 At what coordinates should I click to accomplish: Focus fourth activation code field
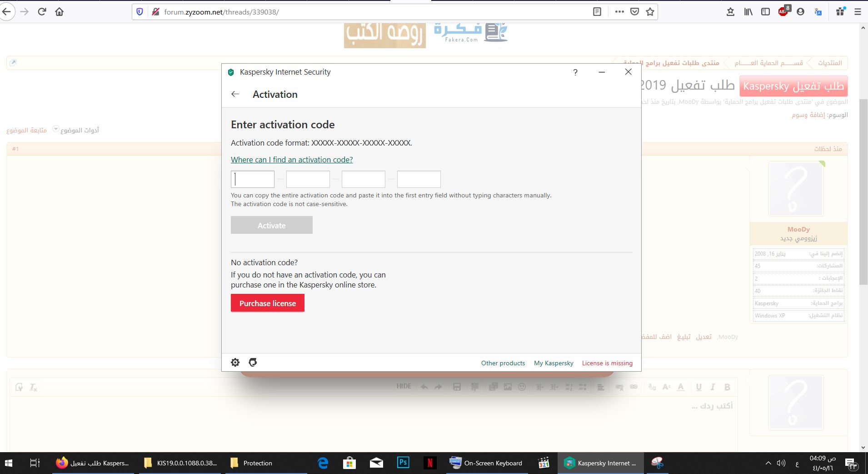[x=419, y=179]
